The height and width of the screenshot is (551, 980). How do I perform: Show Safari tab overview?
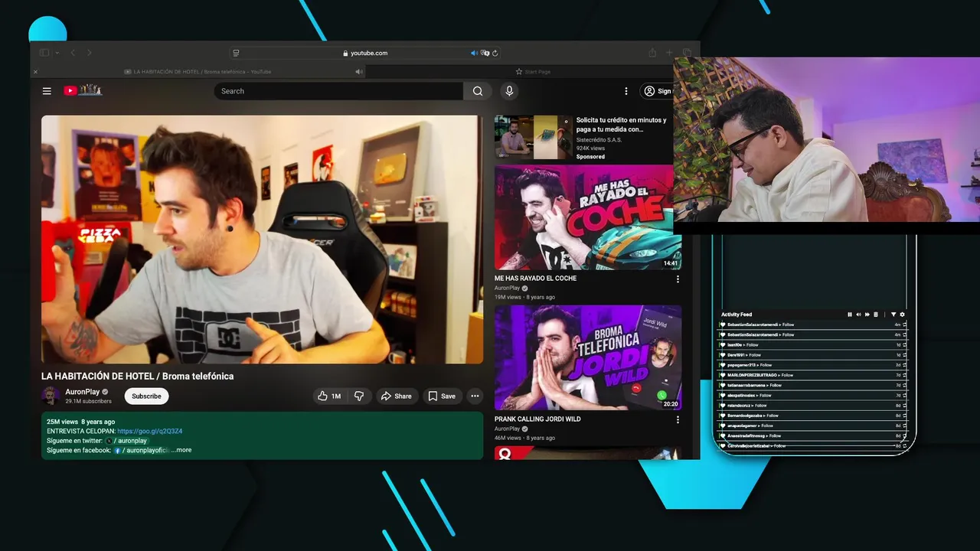(x=687, y=53)
